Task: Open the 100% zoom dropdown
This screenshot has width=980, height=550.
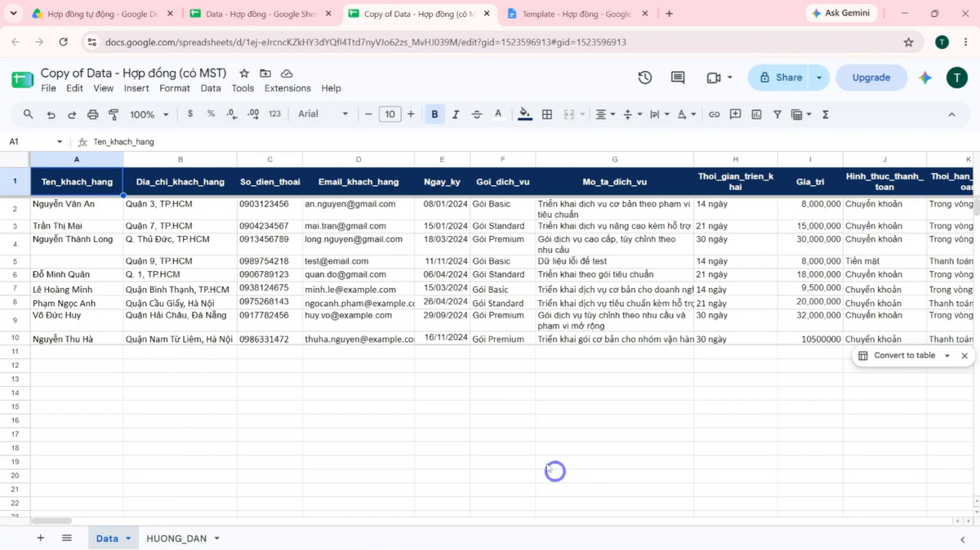Action: coord(149,114)
